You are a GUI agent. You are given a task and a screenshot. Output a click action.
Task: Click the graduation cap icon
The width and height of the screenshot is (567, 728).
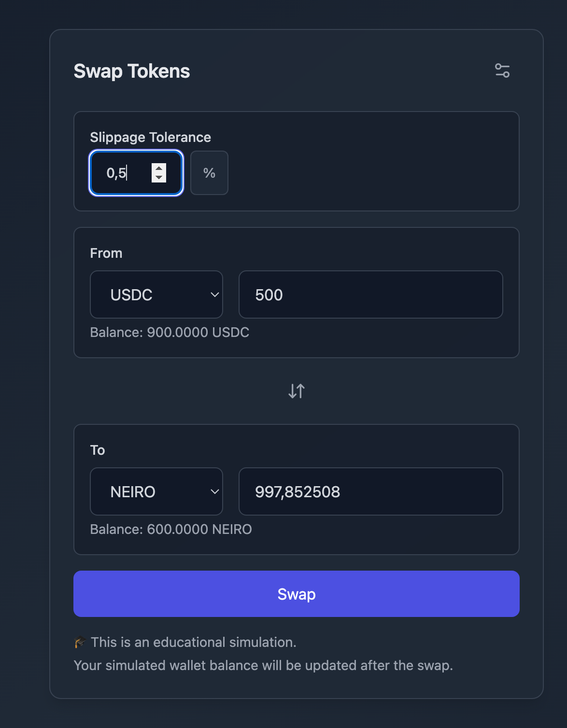[80, 643]
